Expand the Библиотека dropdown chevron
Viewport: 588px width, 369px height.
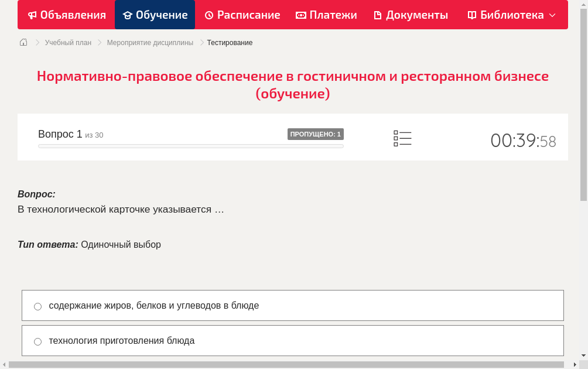[x=552, y=15]
